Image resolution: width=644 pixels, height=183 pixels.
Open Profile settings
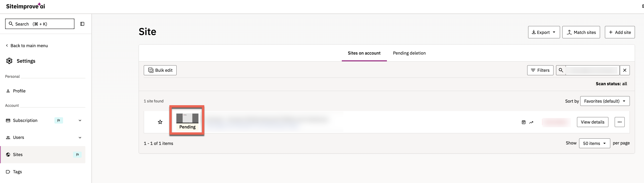pos(19,91)
